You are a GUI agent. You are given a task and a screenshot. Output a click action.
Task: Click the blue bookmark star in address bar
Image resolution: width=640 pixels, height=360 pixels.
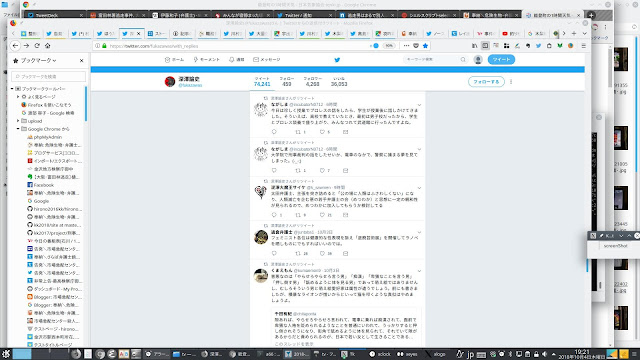click(x=425, y=46)
